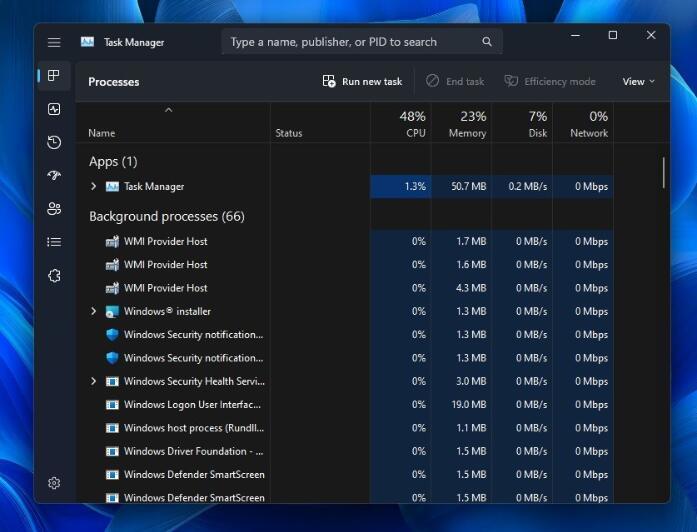The height and width of the screenshot is (532, 697).
Task: Click the search magnifier icon
Action: point(487,42)
